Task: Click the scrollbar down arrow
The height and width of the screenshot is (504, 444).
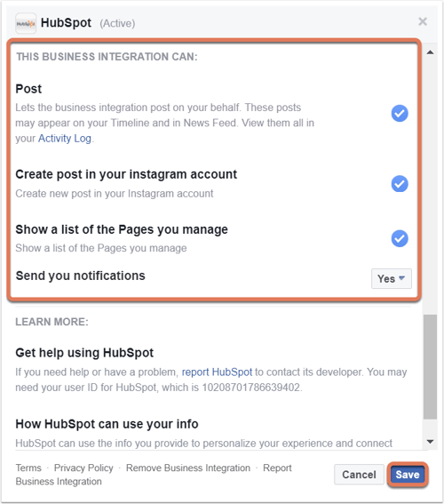Action: pyautogui.click(x=430, y=442)
